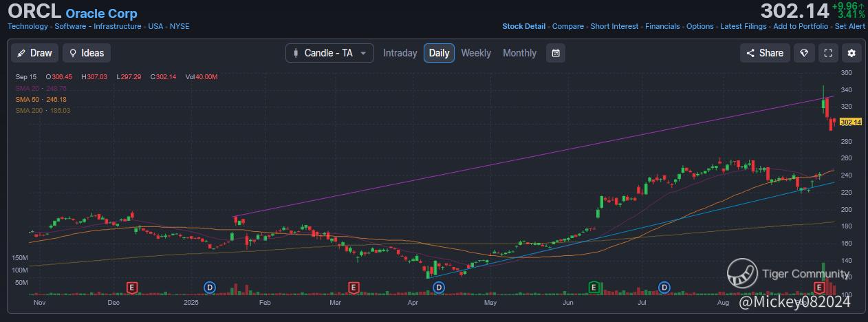The height and width of the screenshot is (322, 868).
Task: Expand the Candle - TA chart type dropdown
Action: pyautogui.click(x=329, y=53)
